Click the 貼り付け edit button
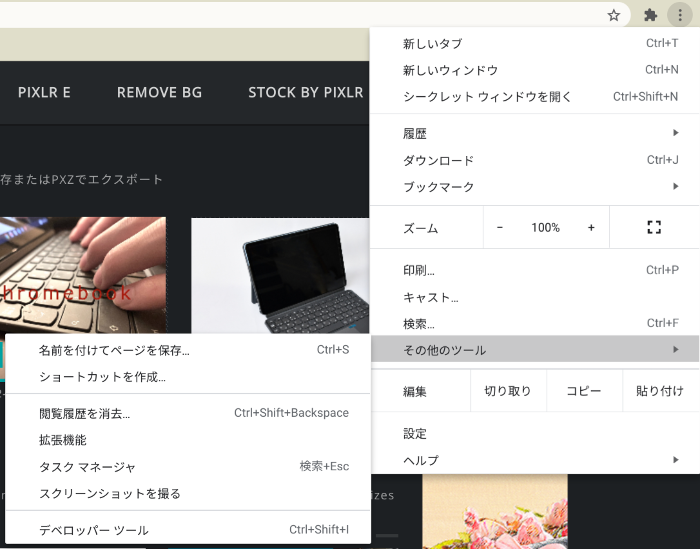The height and width of the screenshot is (549, 700). pos(660,391)
